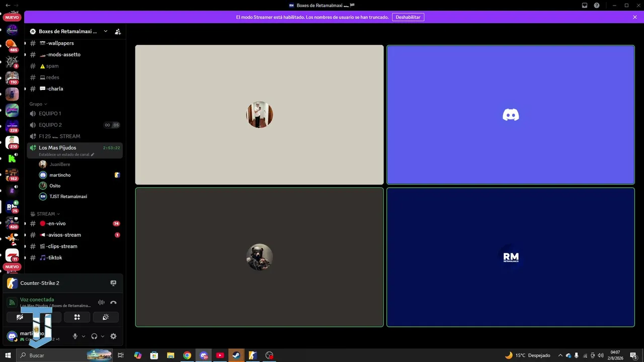This screenshot has height=362, width=644.
Task: Click the invite people icon beside server name
Action: [118, 31]
